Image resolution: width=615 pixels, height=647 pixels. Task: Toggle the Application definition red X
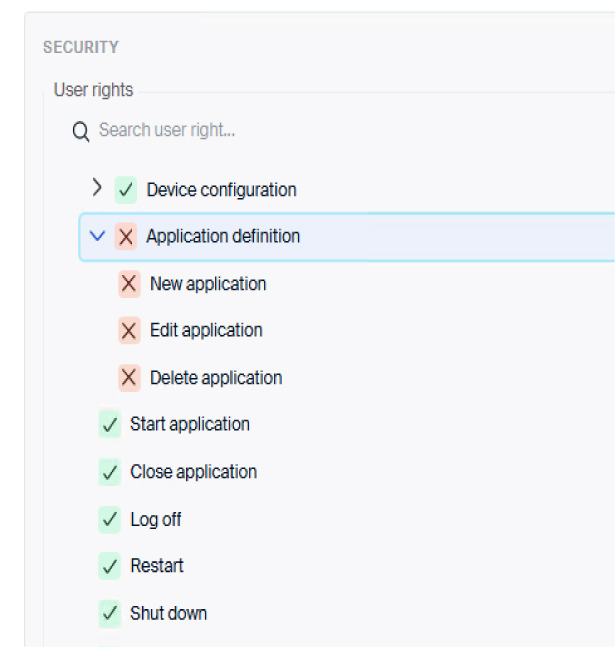[126, 237]
